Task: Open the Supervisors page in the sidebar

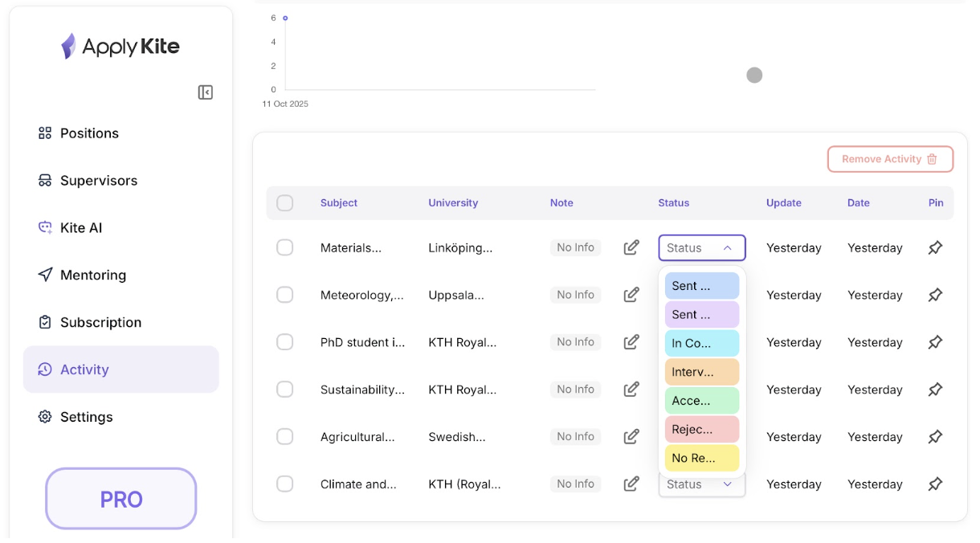Action: coord(98,181)
